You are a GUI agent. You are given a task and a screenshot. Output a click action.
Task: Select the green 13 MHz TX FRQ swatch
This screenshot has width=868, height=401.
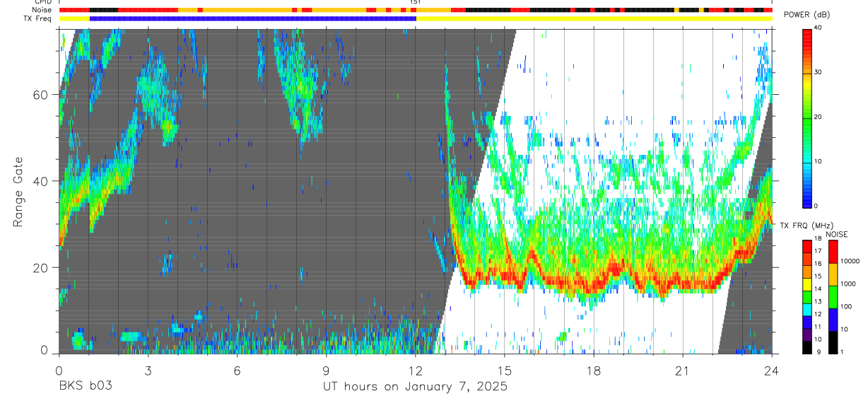[807, 297]
